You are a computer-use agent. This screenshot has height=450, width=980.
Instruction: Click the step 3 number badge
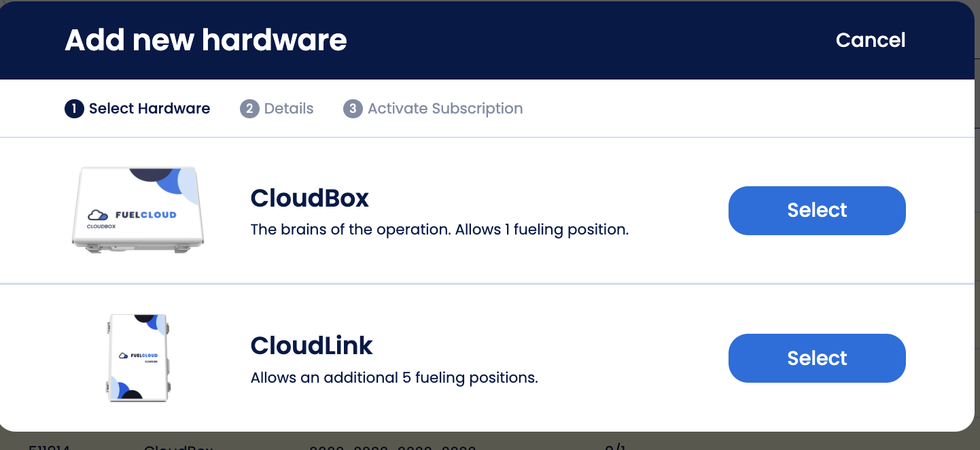[353, 109]
